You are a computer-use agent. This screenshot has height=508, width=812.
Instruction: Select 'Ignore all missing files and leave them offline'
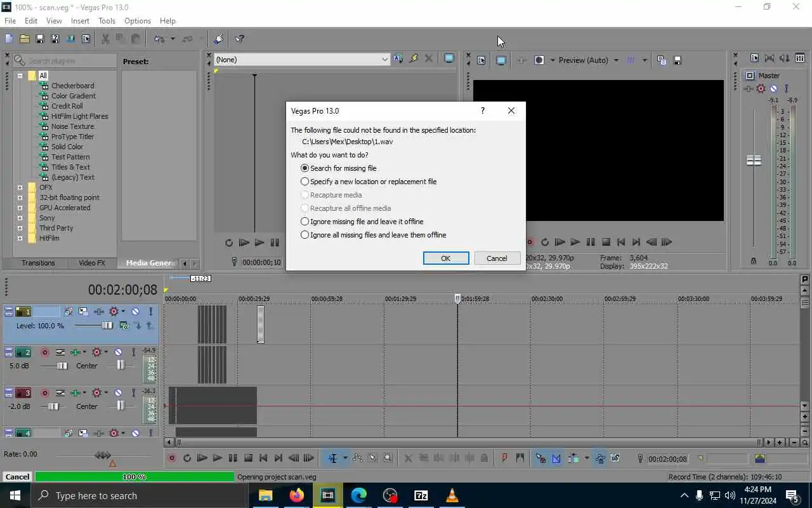tap(374, 235)
